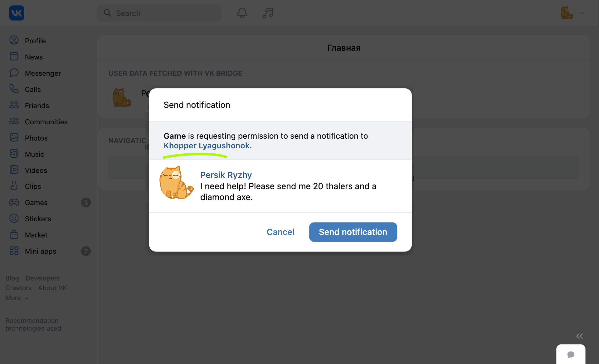599x364 pixels.
Task: Click the Mini apps badge showing 7
Action: (86, 251)
